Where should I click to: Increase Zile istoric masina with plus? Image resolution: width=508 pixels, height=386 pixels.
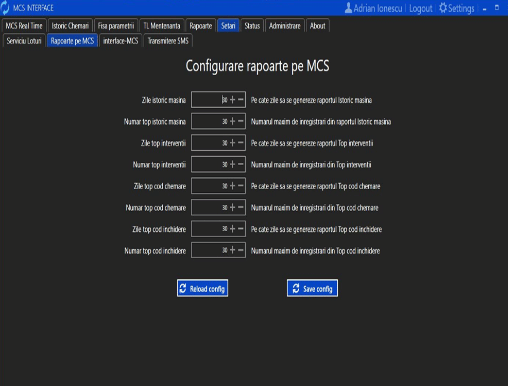coord(233,99)
